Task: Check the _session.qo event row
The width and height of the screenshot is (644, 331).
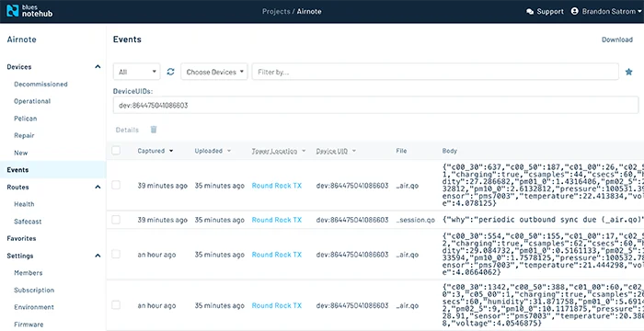Action: click(x=116, y=220)
